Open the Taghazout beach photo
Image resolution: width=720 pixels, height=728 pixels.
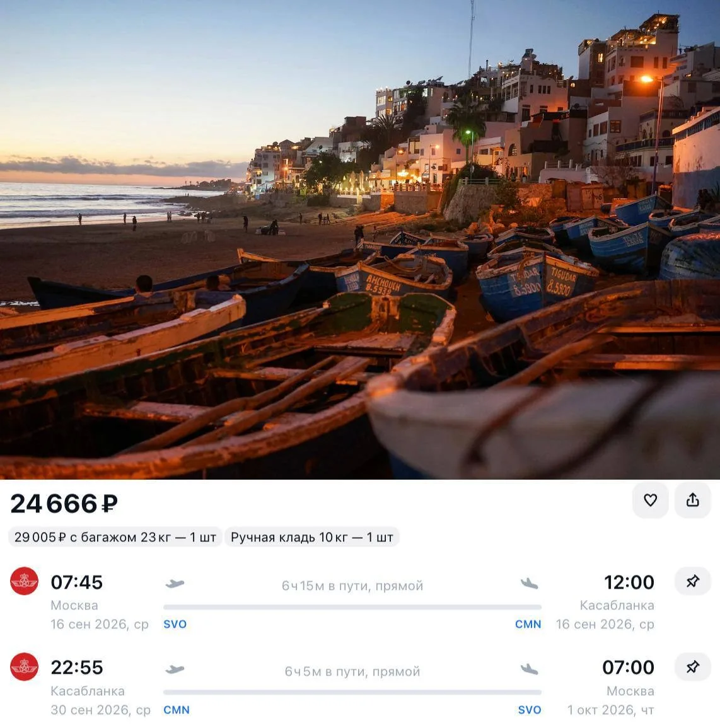tap(360, 240)
